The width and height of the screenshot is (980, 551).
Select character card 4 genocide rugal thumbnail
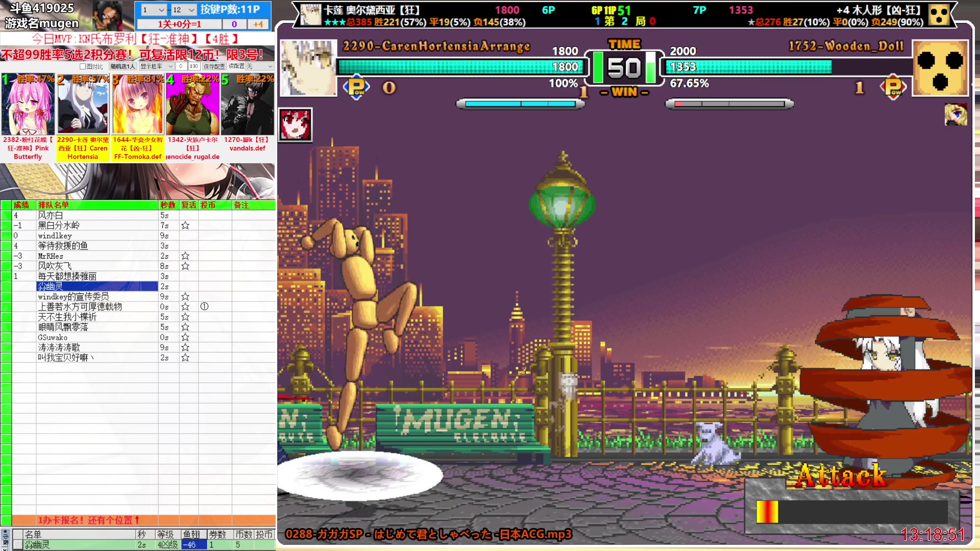click(193, 105)
